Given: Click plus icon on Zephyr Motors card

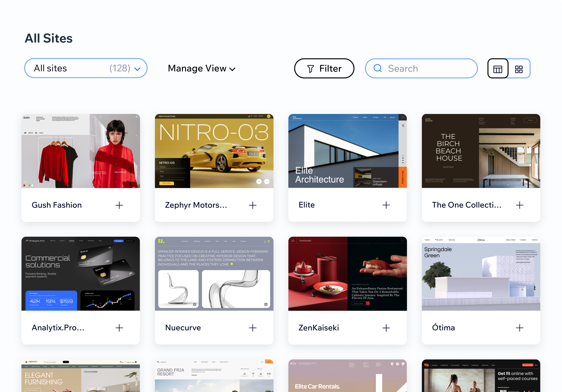Looking at the screenshot, I should 253,205.
